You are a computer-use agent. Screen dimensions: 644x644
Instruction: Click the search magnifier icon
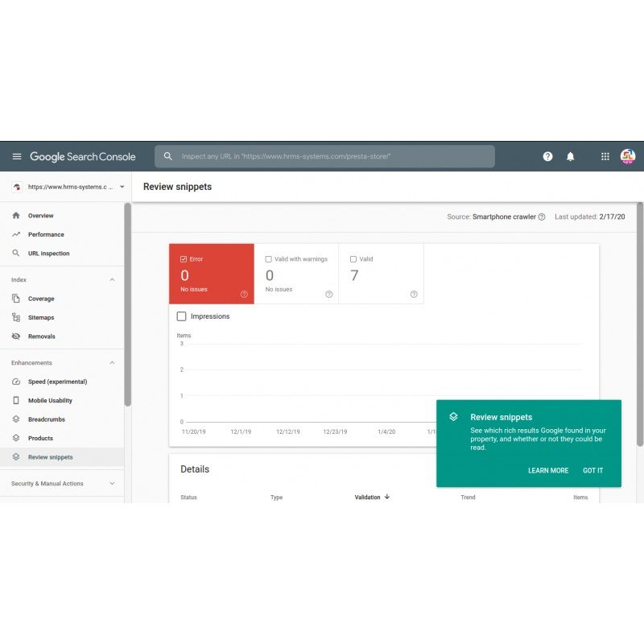point(167,156)
